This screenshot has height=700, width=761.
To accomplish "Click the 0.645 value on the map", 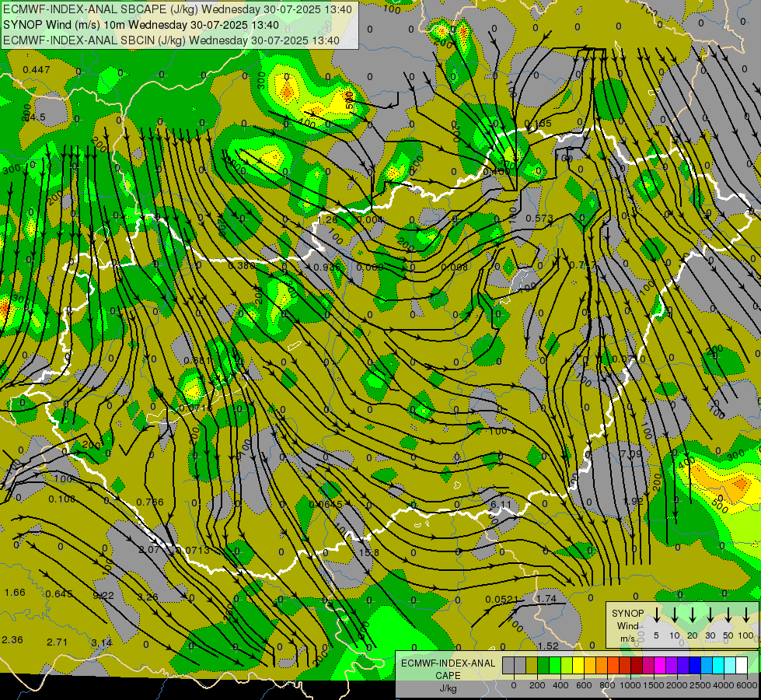I will [59, 593].
